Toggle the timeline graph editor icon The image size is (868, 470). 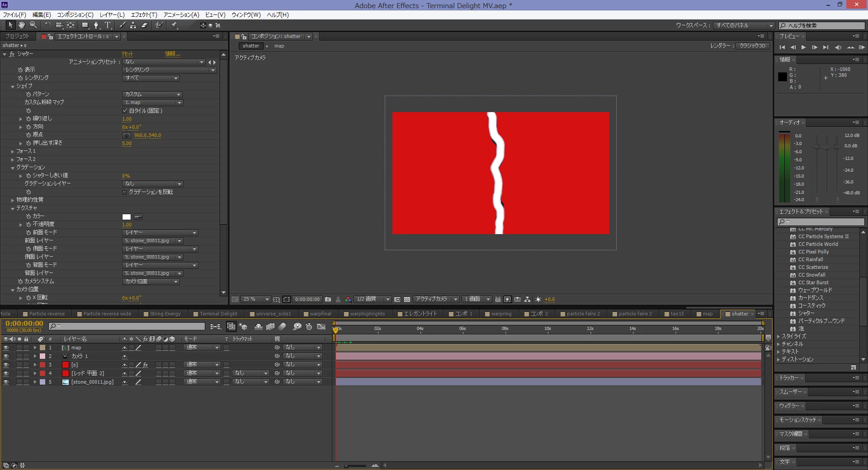(321, 326)
